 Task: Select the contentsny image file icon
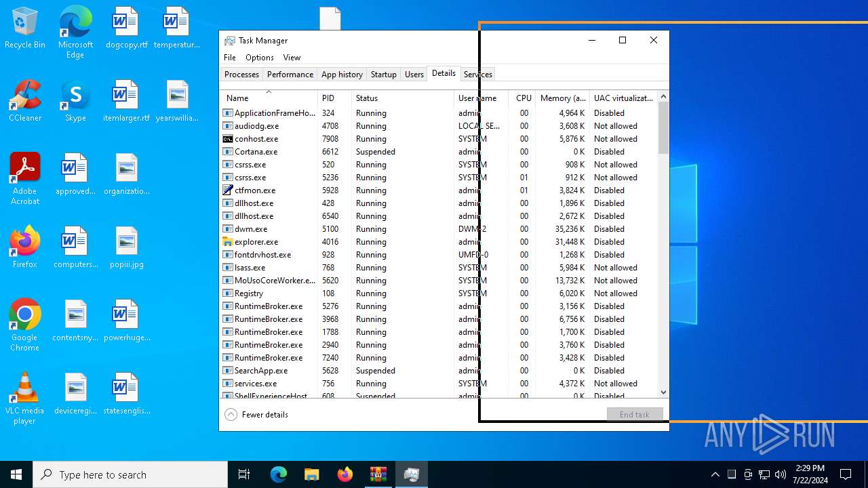click(x=75, y=321)
